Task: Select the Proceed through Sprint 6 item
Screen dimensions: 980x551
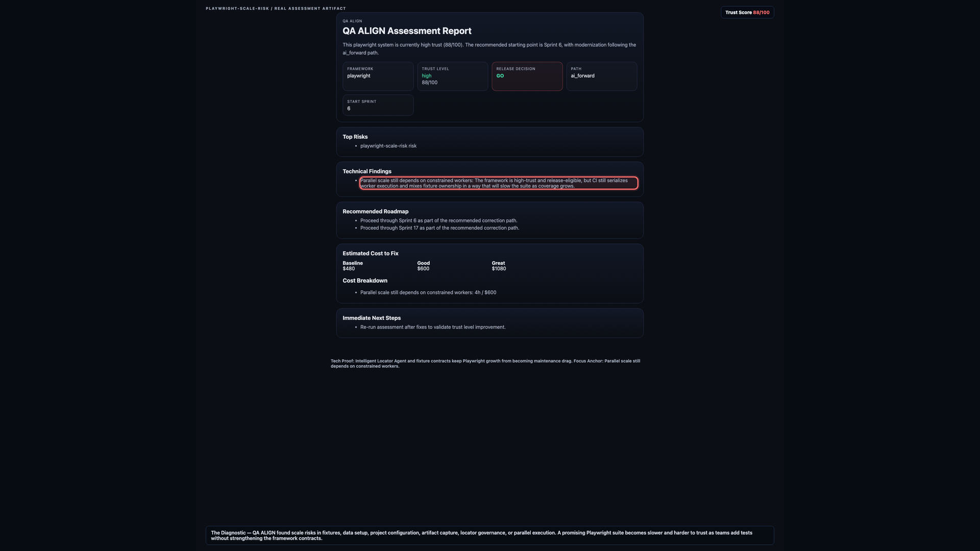Action: coord(438,221)
